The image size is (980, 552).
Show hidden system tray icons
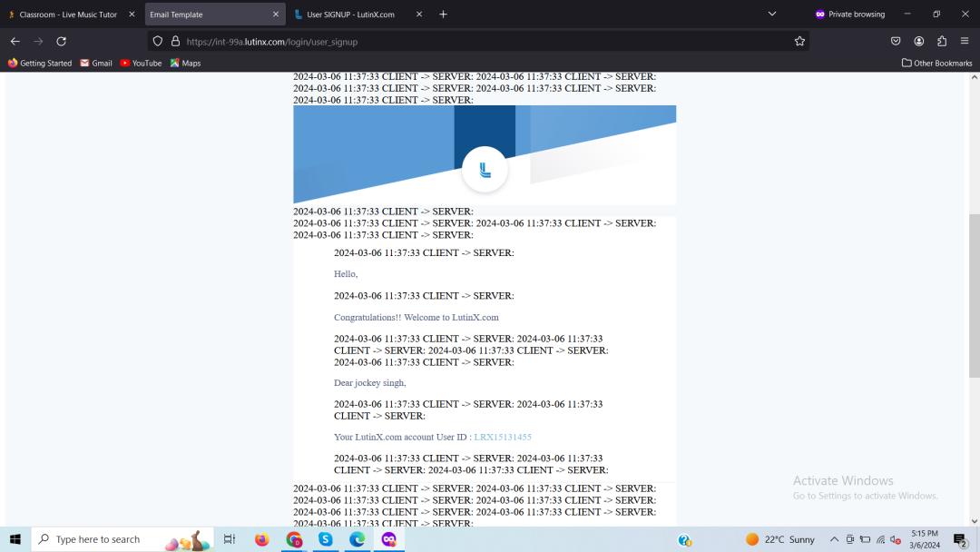[834, 539]
